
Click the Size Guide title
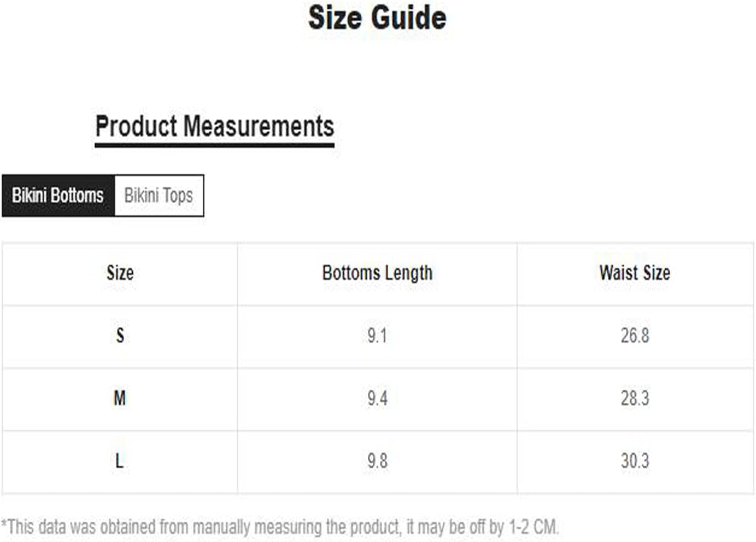377,18
